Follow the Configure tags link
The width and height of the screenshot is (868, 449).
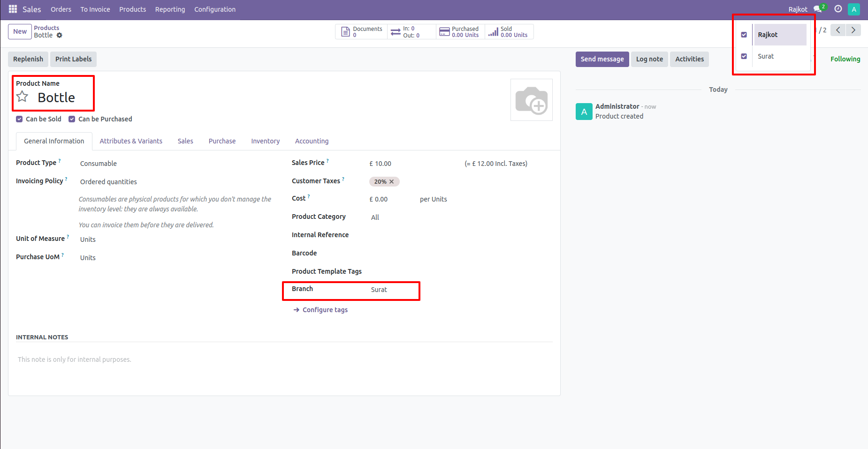pos(325,310)
